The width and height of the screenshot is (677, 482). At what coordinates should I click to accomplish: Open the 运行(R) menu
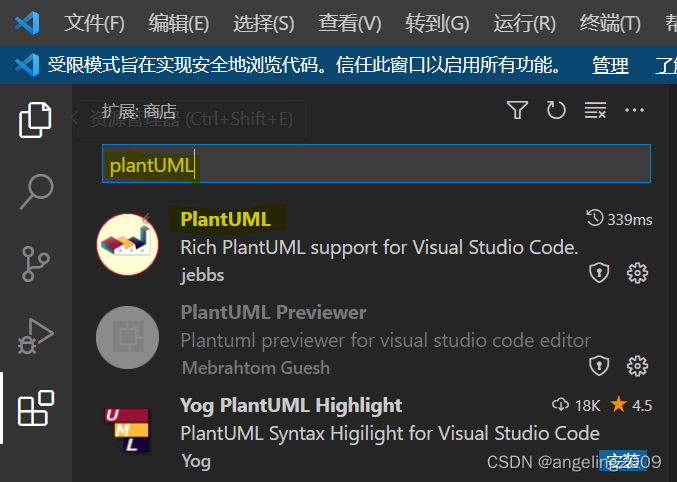point(524,23)
